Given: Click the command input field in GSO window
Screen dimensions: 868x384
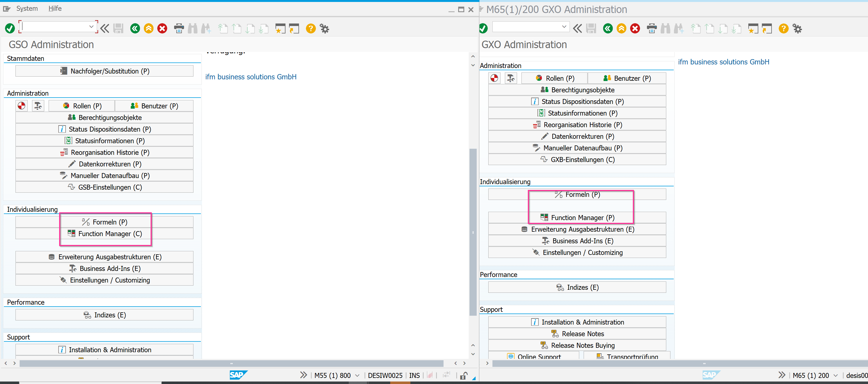Looking at the screenshot, I should [54, 27].
